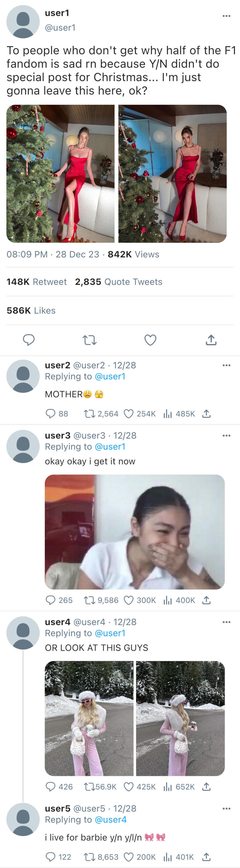Like user1's main Christmas tweet
240x868 pixels.
pos(150,340)
